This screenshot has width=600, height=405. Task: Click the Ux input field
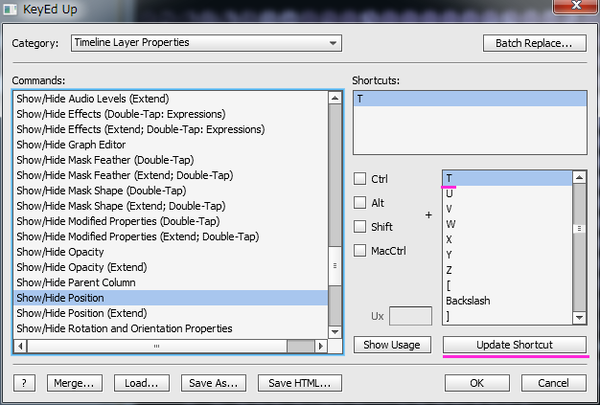(410, 316)
